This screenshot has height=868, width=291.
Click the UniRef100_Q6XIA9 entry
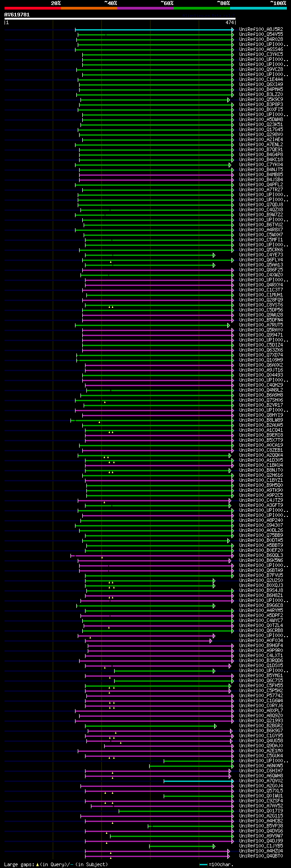[x=261, y=85]
